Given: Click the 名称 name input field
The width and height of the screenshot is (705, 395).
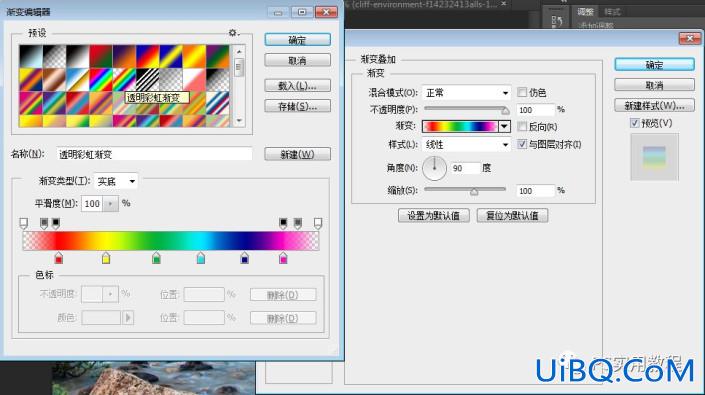Looking at the screenshot, I should 154,154.
